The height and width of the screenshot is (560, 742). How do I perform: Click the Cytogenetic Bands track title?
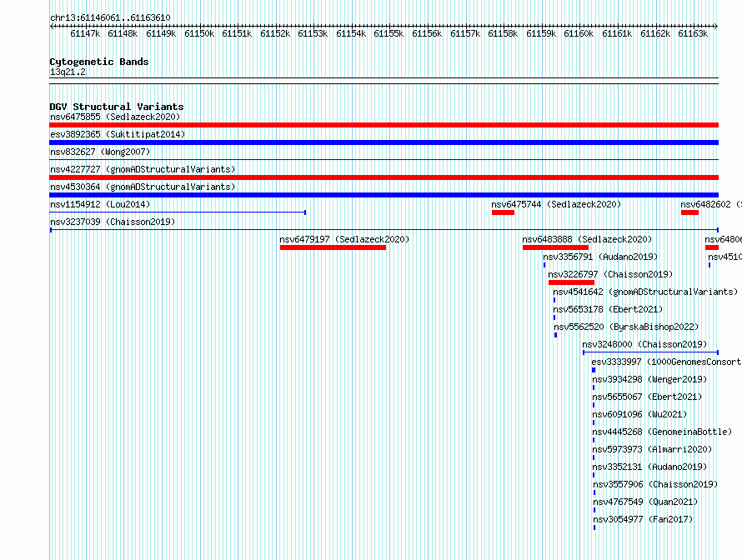point(99,62)
